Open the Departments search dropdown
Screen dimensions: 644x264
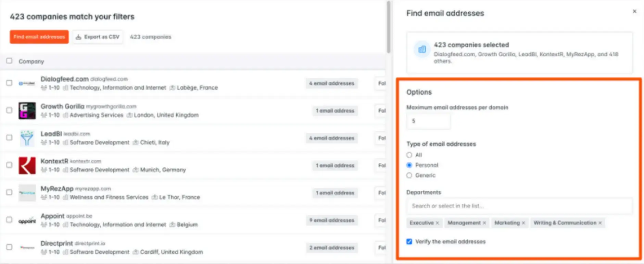(x=519, y=206)
